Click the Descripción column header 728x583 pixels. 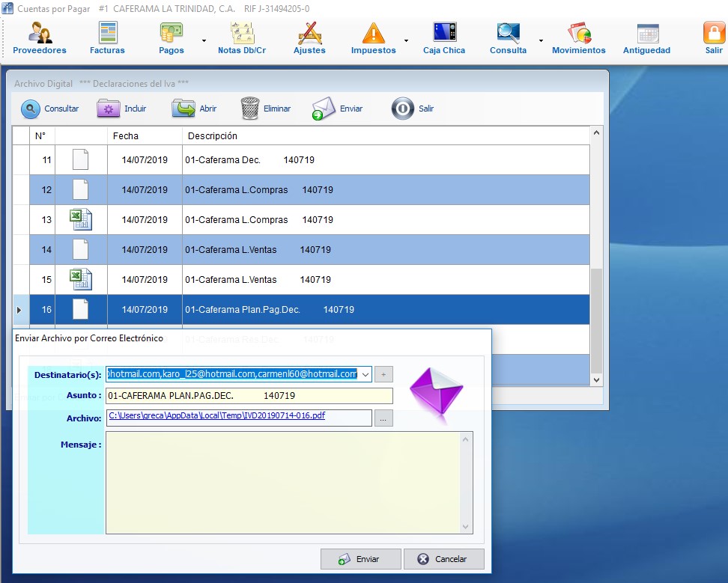(386, 136)
